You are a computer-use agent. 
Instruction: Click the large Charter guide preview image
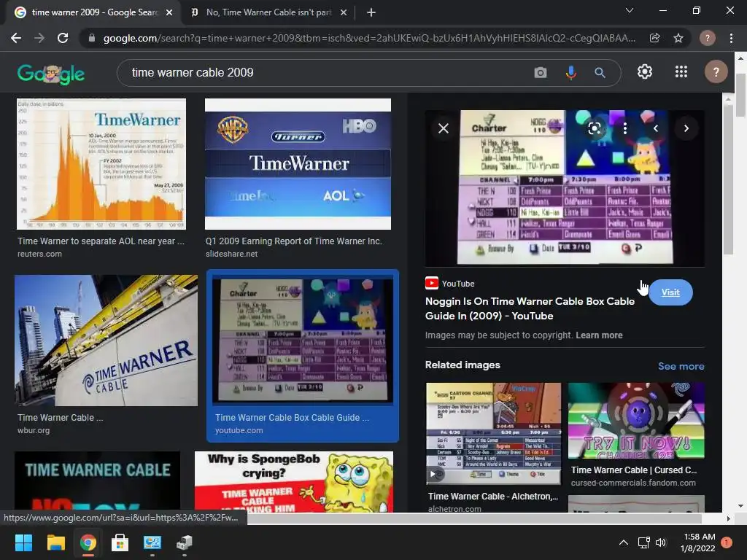coord(565,187)
